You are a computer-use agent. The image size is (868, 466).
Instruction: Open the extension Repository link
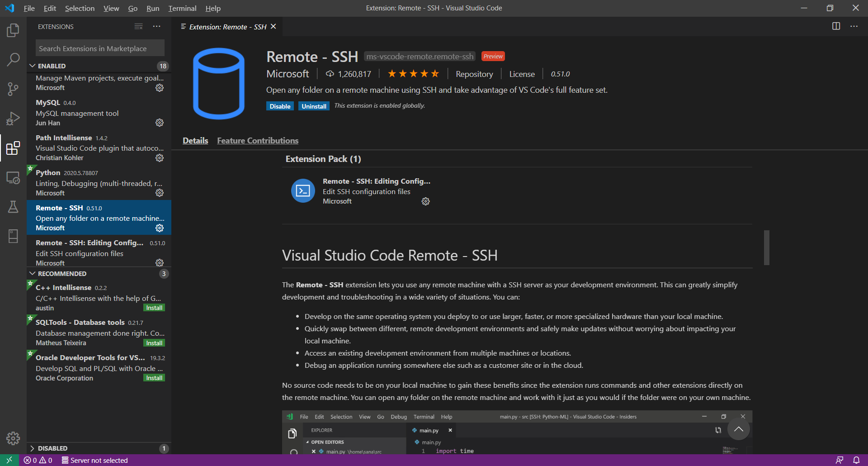pyautogui.click(x=474, y=74)
